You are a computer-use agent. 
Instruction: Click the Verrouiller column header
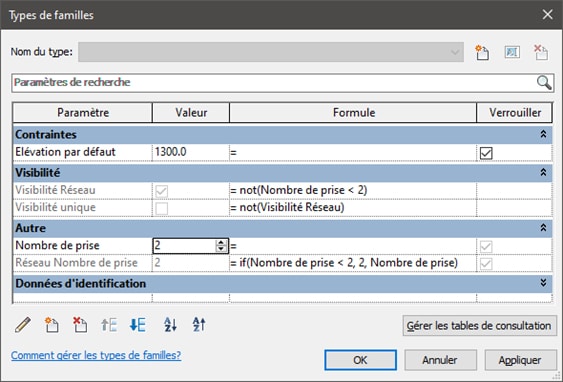point(515,113)
